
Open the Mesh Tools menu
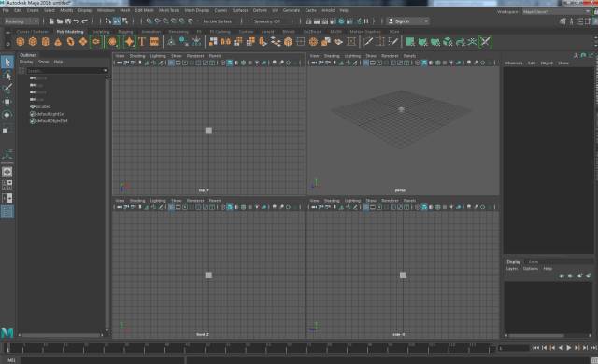point(169,10)
